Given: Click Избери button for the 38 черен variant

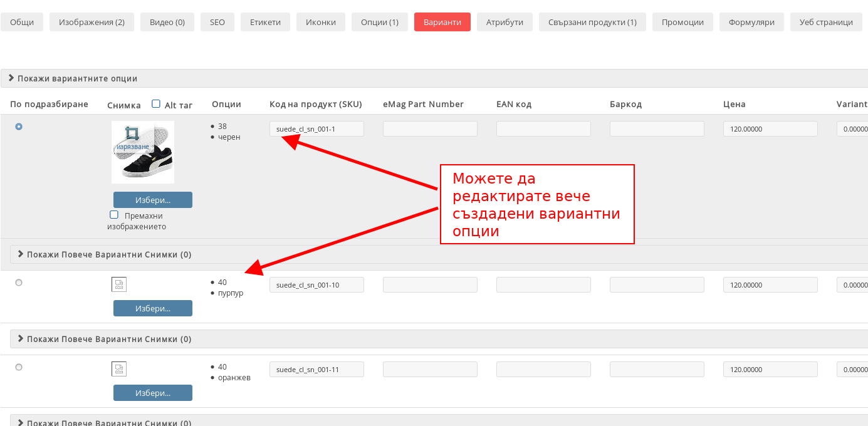Looking at the screenshot, I should (x=153, y=200).
